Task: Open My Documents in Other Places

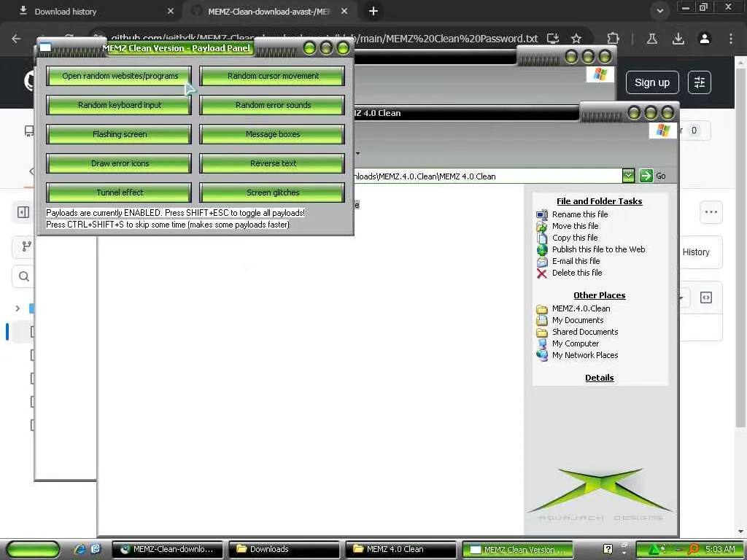Action: (578, 320)
